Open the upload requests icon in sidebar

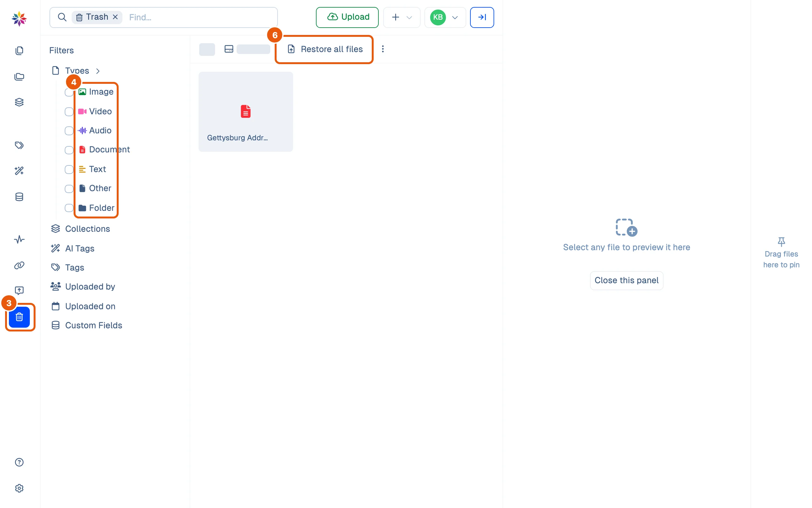pyautogui.click(x=19, y=291)
